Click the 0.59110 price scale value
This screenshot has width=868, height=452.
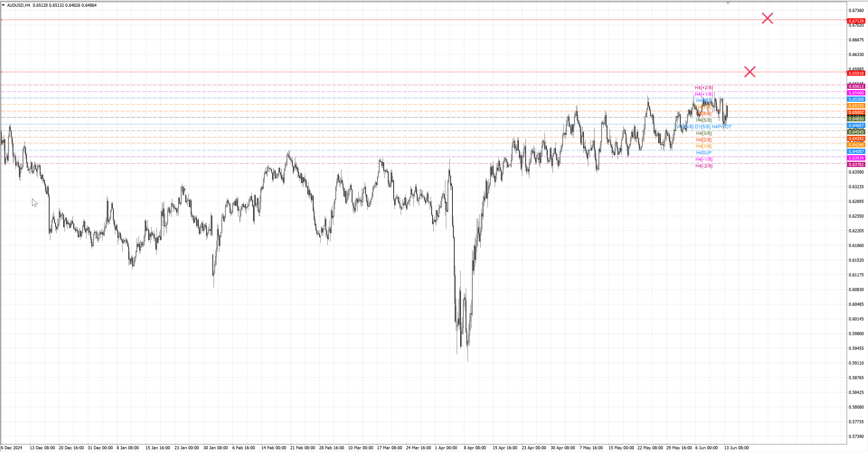856,363
